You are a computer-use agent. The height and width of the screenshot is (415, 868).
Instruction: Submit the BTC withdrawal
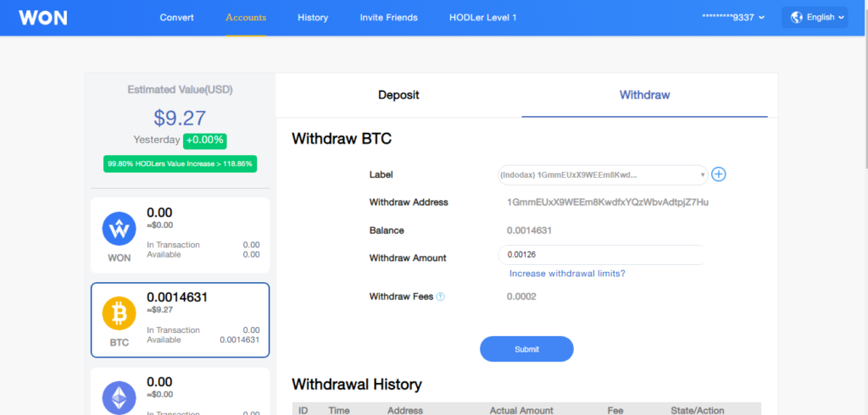click(x=526, y=349)
